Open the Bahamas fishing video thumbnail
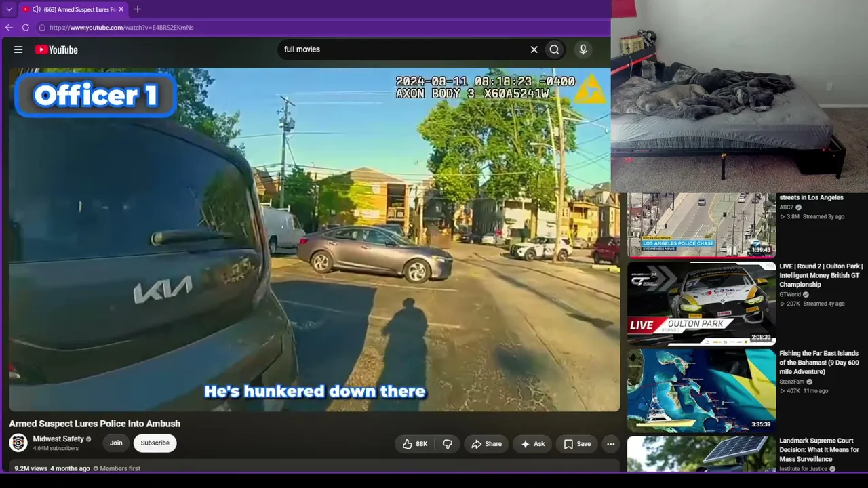Screen dimensions: 868x488 [x=701, y=391]
